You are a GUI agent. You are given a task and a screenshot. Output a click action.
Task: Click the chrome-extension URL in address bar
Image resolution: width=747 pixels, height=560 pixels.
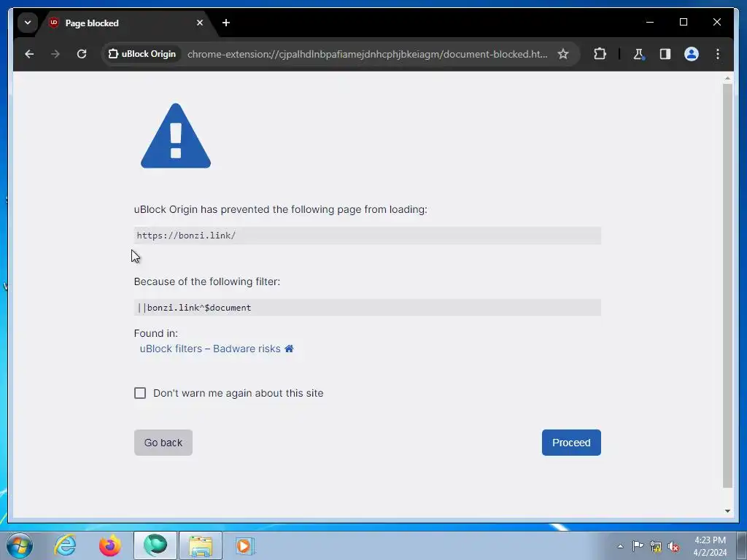coord(367,54)
